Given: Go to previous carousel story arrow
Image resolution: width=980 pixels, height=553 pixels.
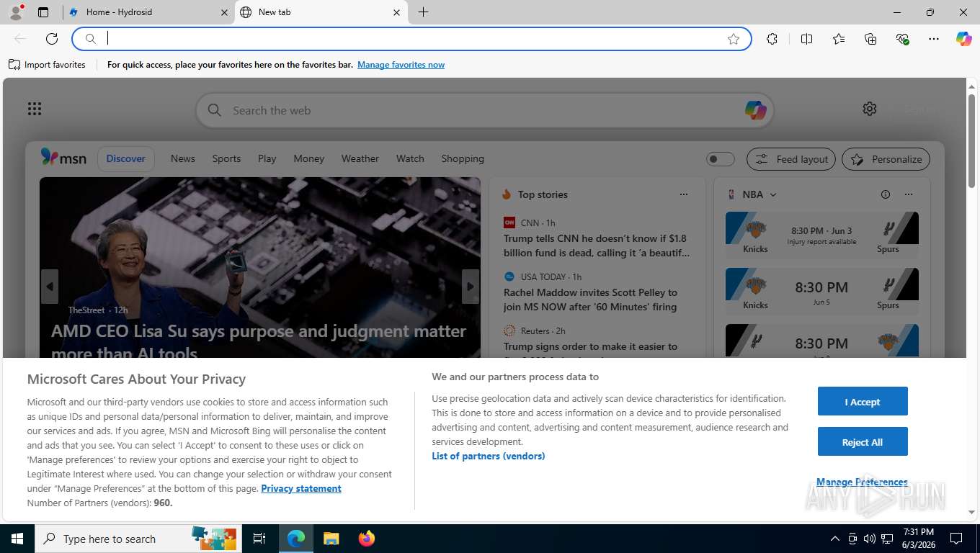Looking at the screenshot, I should coord(50,287).
